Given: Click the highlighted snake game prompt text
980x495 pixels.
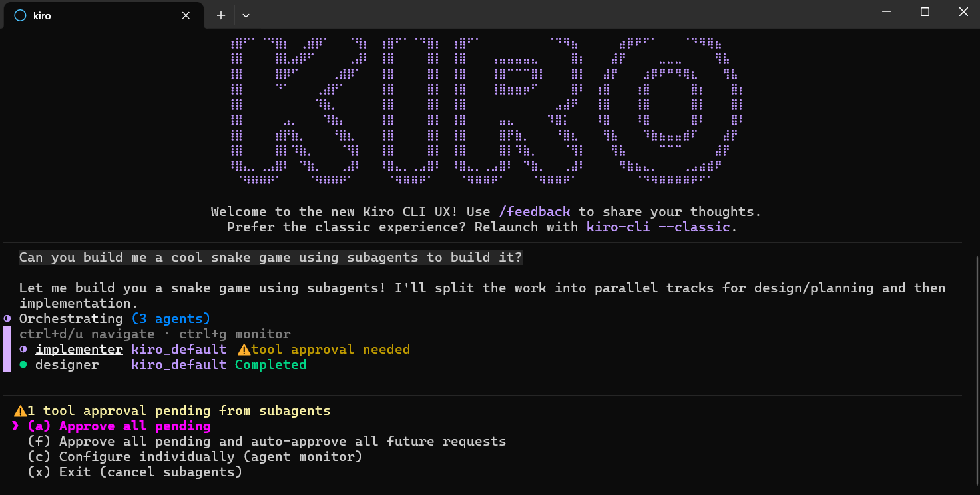Looking at the screenshot, I should click(270, 257).
